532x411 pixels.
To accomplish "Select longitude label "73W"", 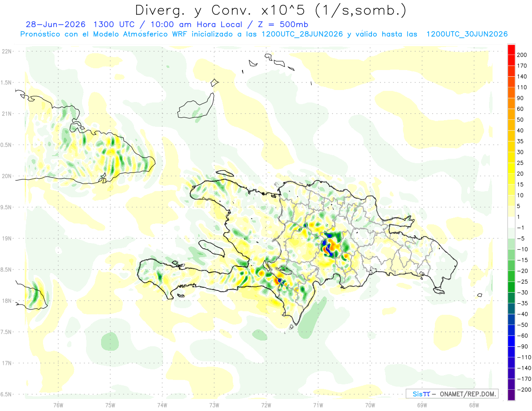I will pos(214,405).
